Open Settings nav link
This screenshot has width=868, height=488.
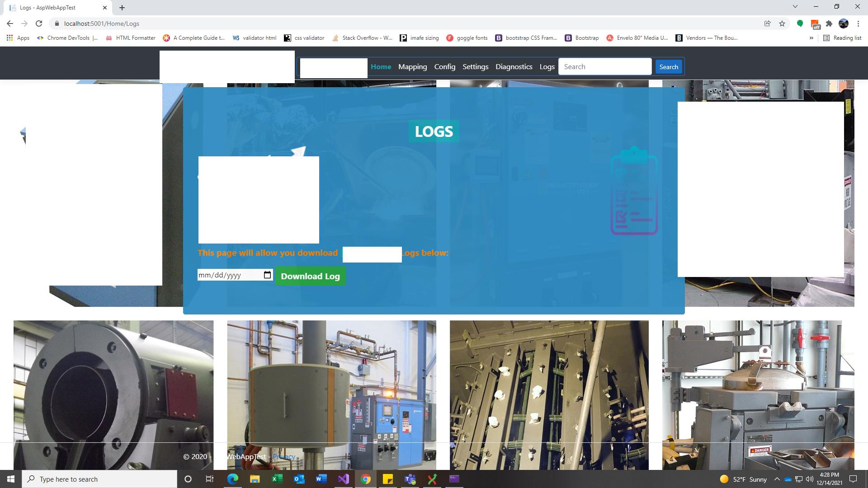pyautogui.click(x=475, y=66)
